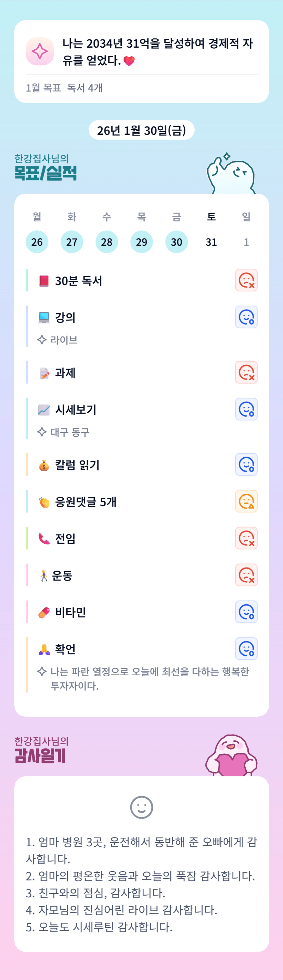Click the 확언 smiley status icon
The height and width of the screenshot is (980, 283).
pos(246,649)
